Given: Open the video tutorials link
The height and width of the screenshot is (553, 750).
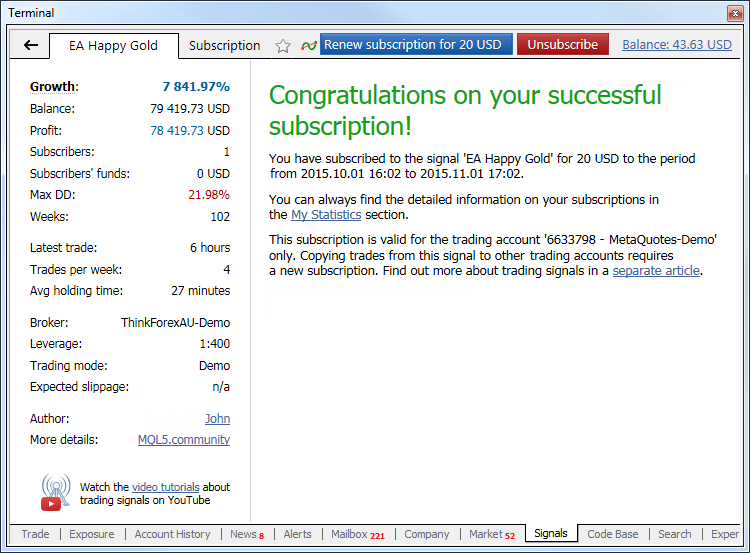Looking at the screenshot, I should (x=165, y=487).
